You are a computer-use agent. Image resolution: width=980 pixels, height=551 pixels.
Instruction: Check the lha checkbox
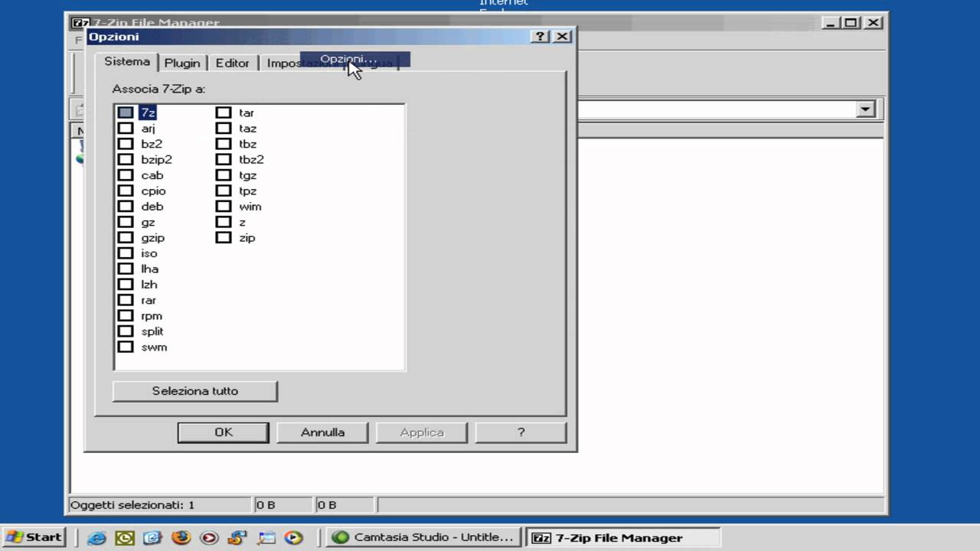click(x=126, y=269)
